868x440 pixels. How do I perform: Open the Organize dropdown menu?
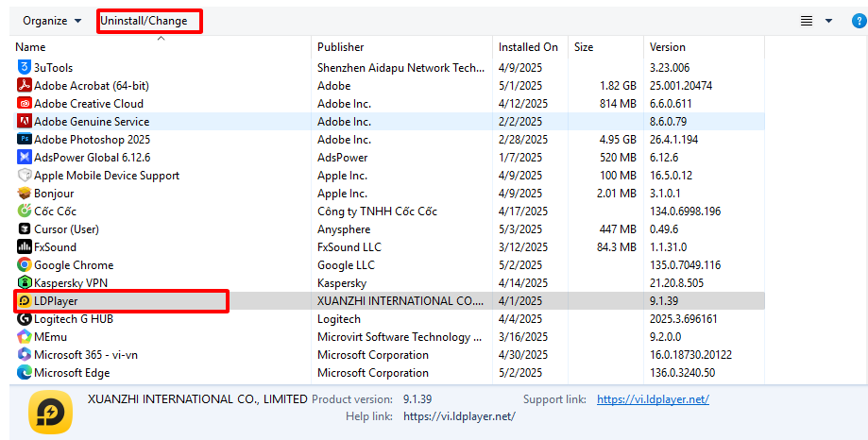[52, 21]
